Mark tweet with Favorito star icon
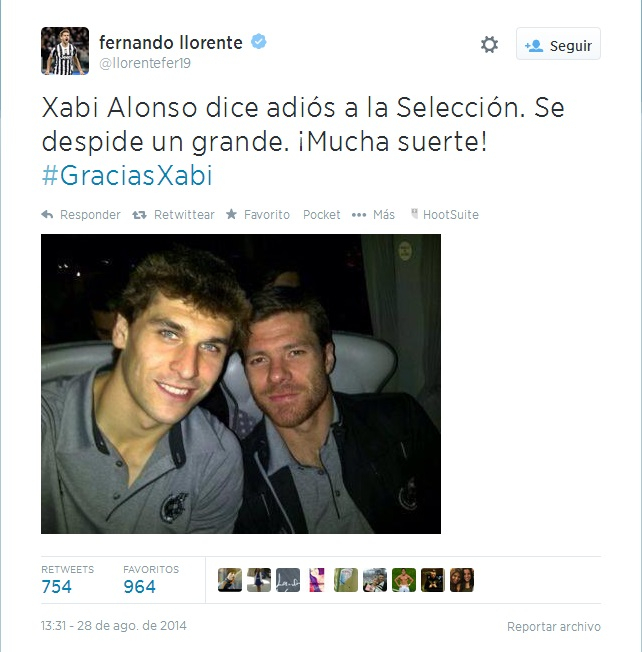The width and height of the screenshot is (642, 652). click(x=232, y=214)
